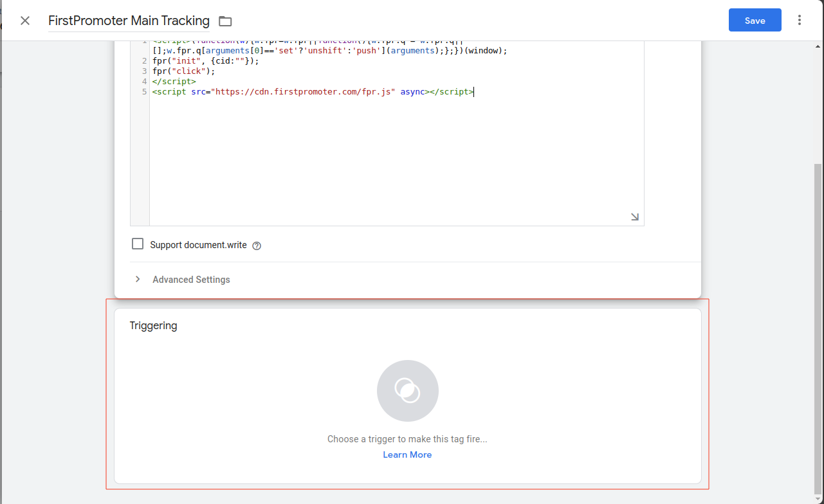Viewport: 824px width, 504px height.
Task: Click the Triggering card heading
Action: [153, 325]
